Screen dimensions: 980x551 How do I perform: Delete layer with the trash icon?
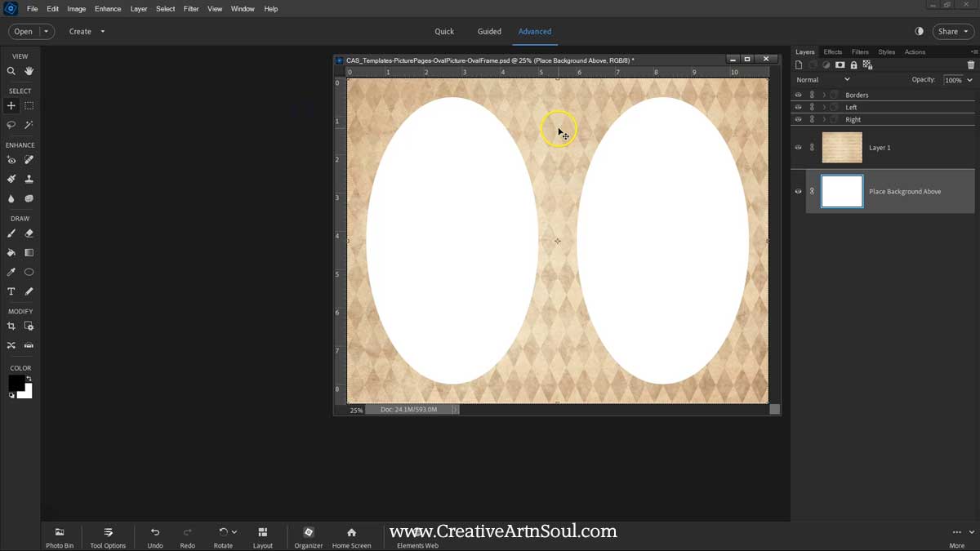click(971, 65)
